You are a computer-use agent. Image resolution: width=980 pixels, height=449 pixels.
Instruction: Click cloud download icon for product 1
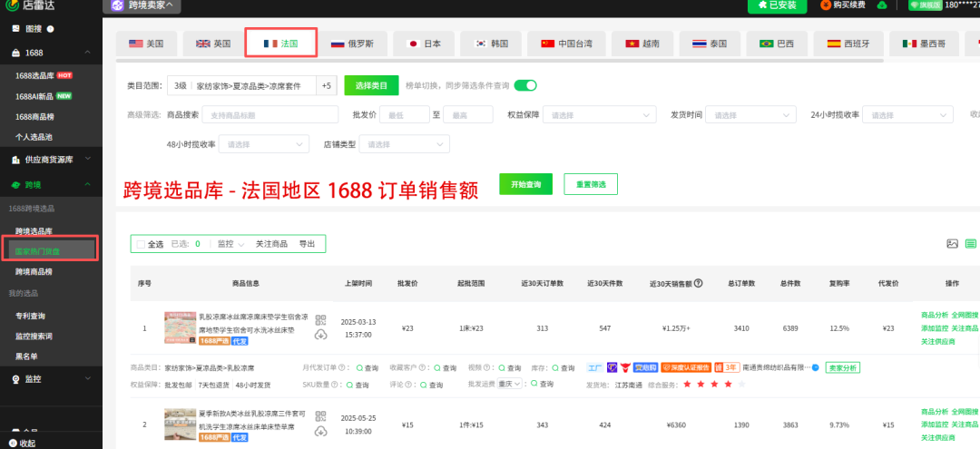point(321,335)
